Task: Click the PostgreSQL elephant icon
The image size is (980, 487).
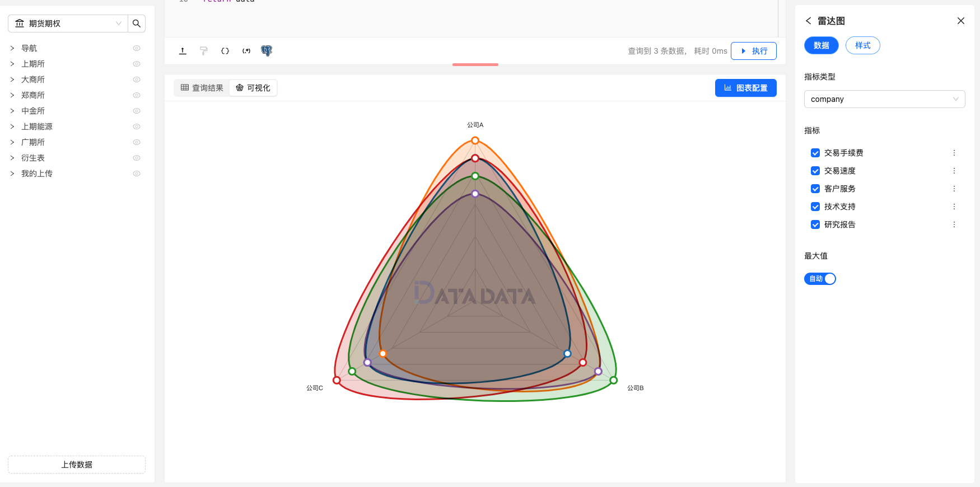Action: 267,51
